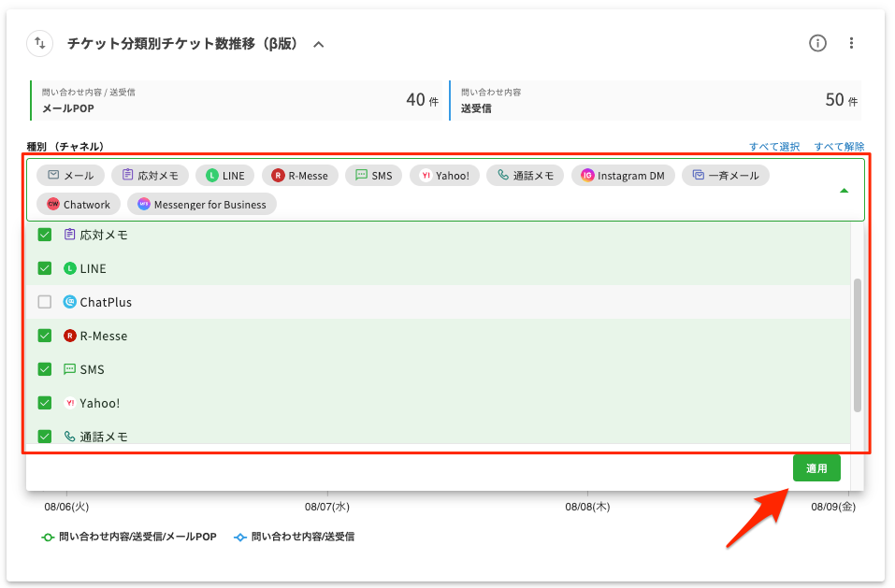The height and width of the screenshot is (588, 895).
Task: Click the すべて選択 link
Action: [x=773, y=147]
